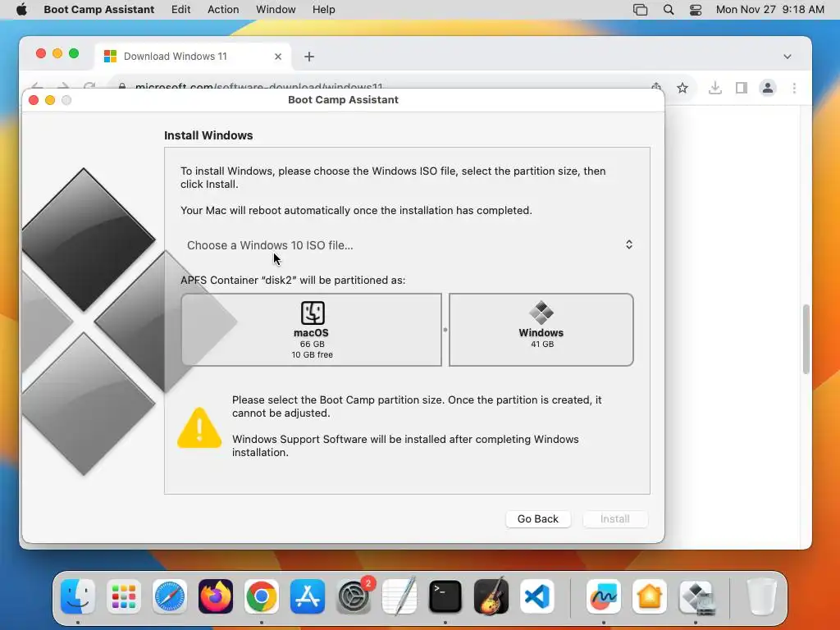
Task: Open System Settings from the Dock
Action: (354, 596)
